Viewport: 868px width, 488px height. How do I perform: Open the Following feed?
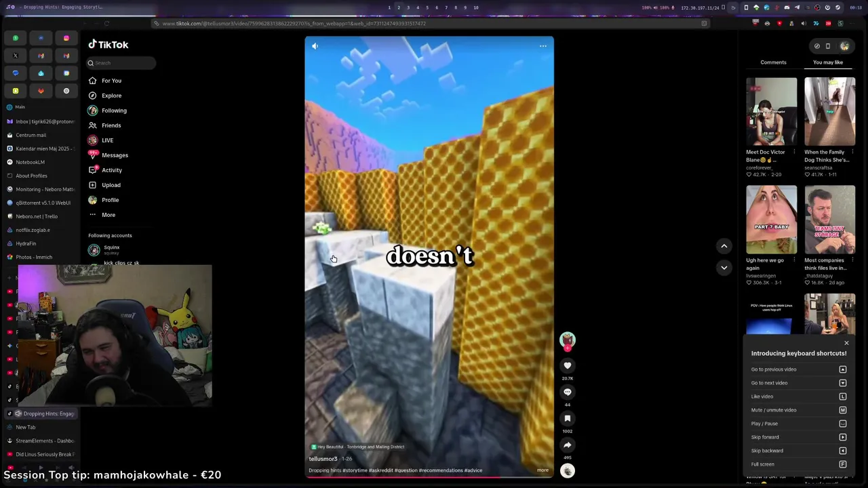(x=107, y=110)
